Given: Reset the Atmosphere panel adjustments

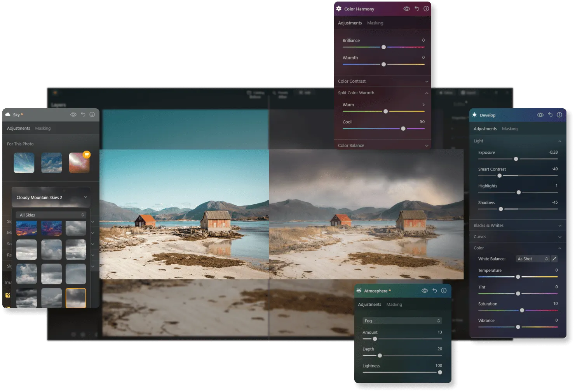Looking at the screenshot, I should [x=434, y=291].
